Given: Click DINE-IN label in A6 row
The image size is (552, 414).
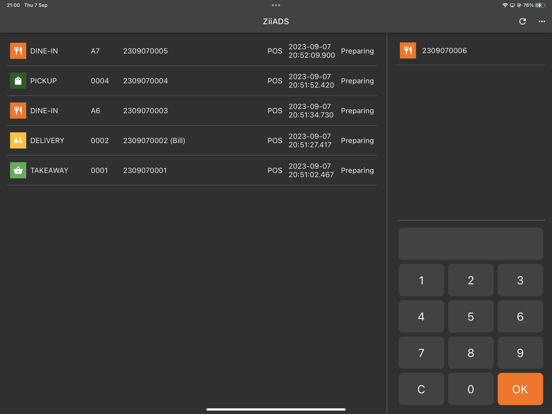Looking at the screenshot, I should click(x=44, y=111).
